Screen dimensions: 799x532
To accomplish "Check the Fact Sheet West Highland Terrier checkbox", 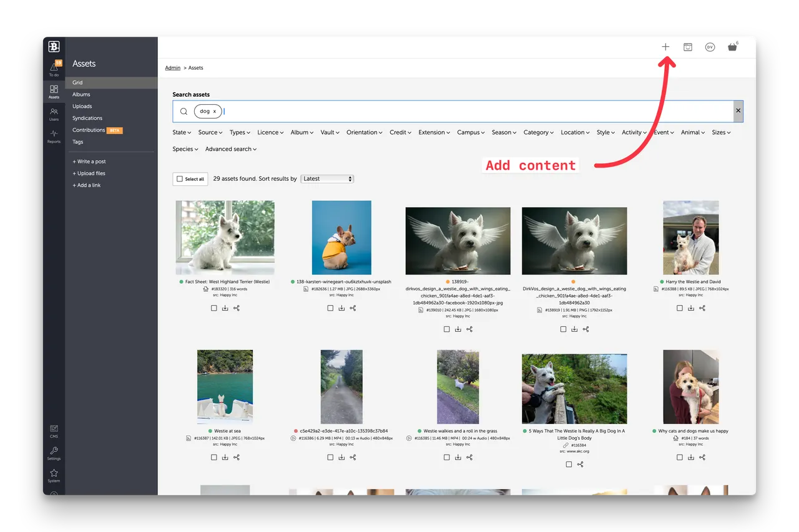I will [214, 308].
